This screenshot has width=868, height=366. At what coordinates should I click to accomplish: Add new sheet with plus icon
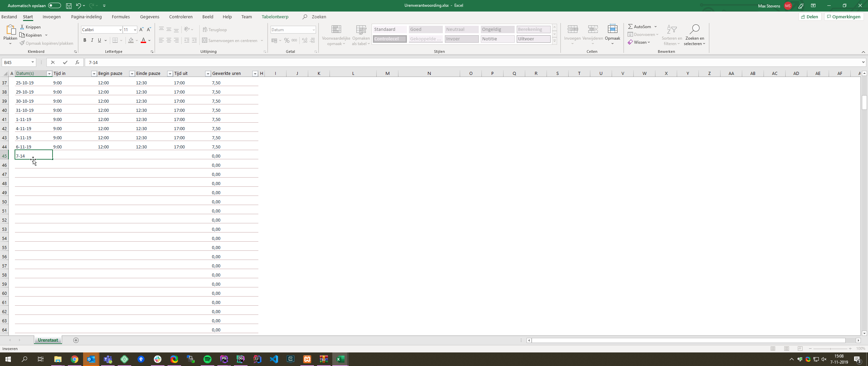tap(76, 340)
